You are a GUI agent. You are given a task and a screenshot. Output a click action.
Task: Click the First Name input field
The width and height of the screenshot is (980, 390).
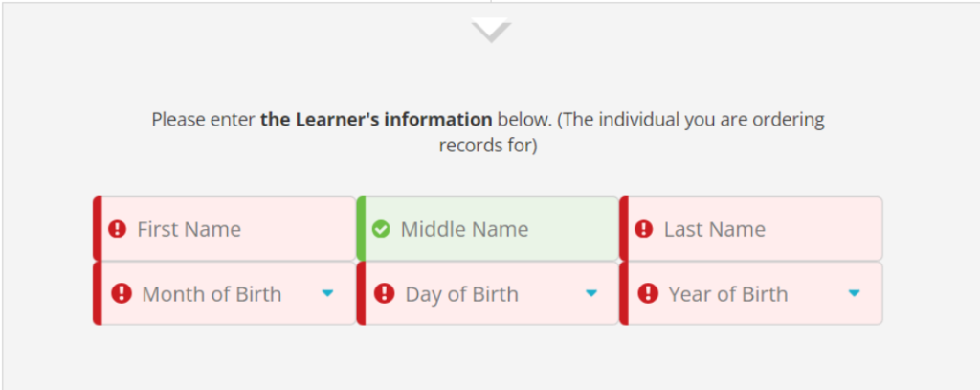point(230,229)
